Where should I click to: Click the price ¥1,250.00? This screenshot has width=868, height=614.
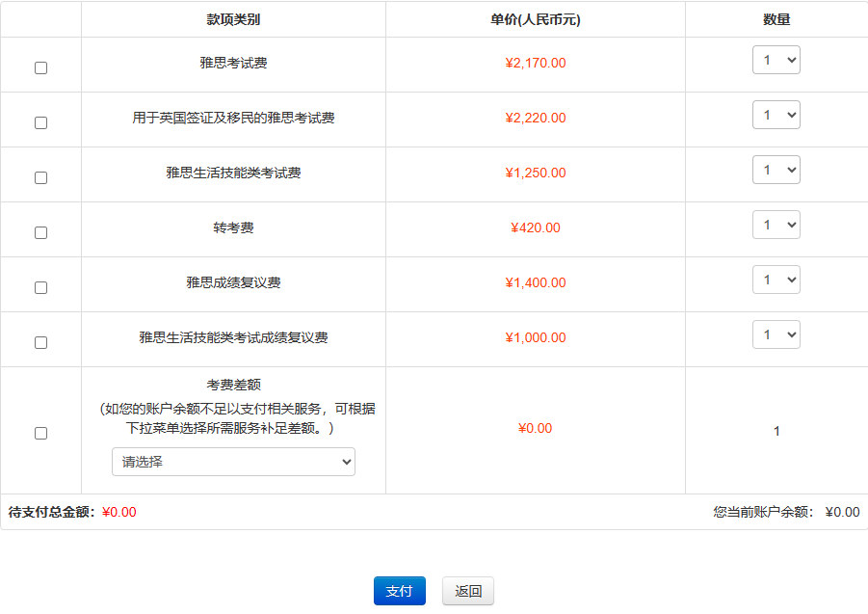point(536,173)
